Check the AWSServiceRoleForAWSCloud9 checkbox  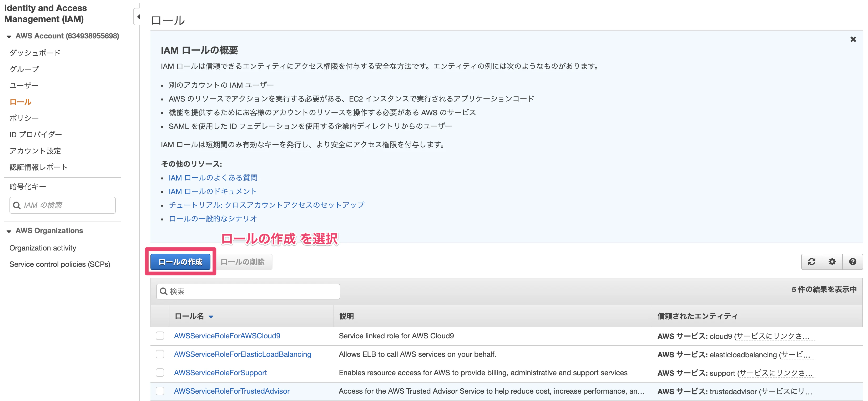[x=160, y=336]
